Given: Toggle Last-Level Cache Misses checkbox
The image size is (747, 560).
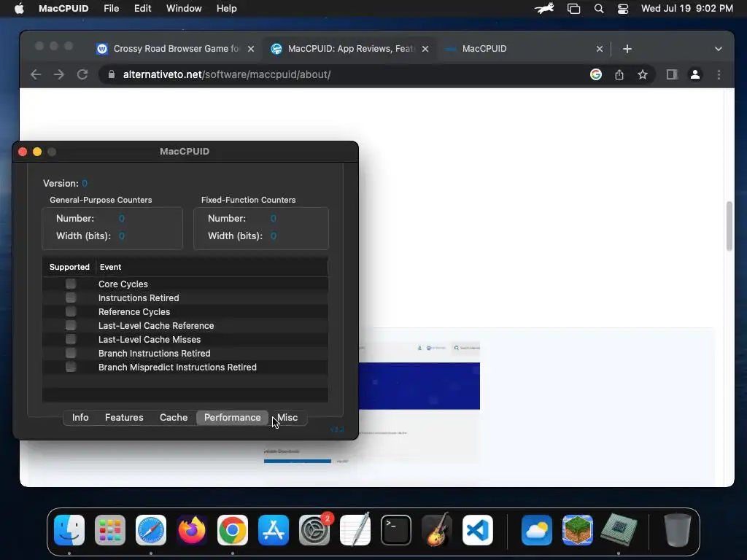Looking at the screenshot, I should pyautogui.click(x=71, y=339).
